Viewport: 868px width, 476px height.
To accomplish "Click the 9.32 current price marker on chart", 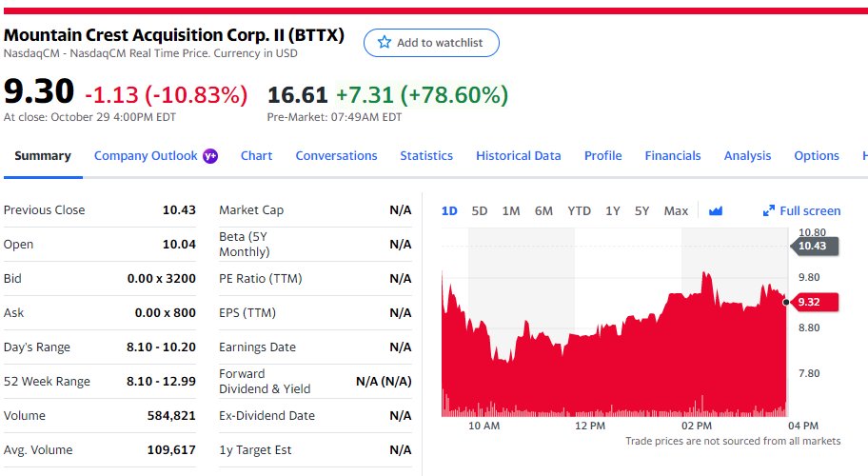I will tap(815, 302).
